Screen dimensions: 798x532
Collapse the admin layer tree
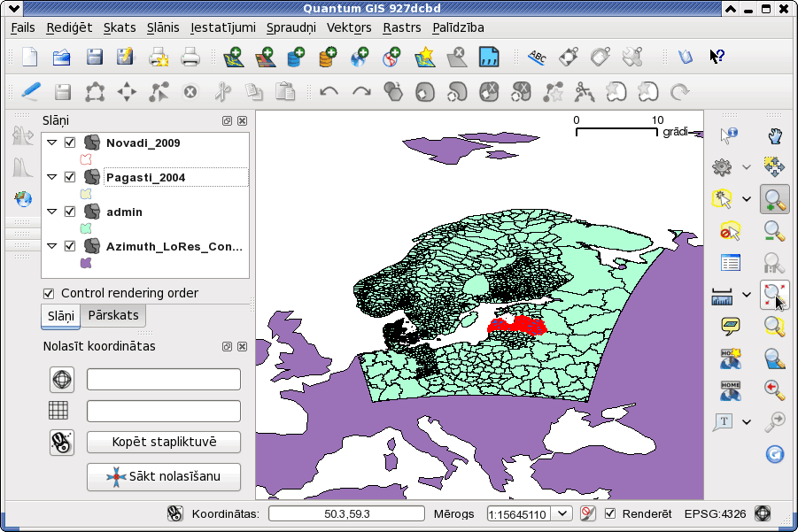[52, 212]
